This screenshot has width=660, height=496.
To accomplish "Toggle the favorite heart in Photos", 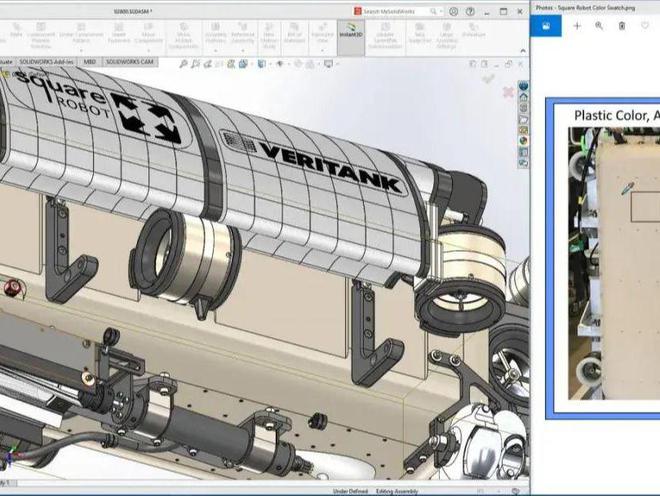I will (644, 26).
